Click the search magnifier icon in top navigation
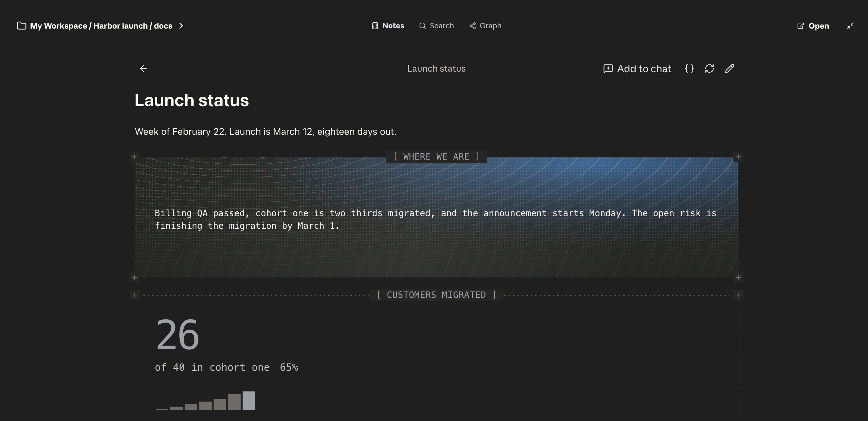 pos(423,26)
